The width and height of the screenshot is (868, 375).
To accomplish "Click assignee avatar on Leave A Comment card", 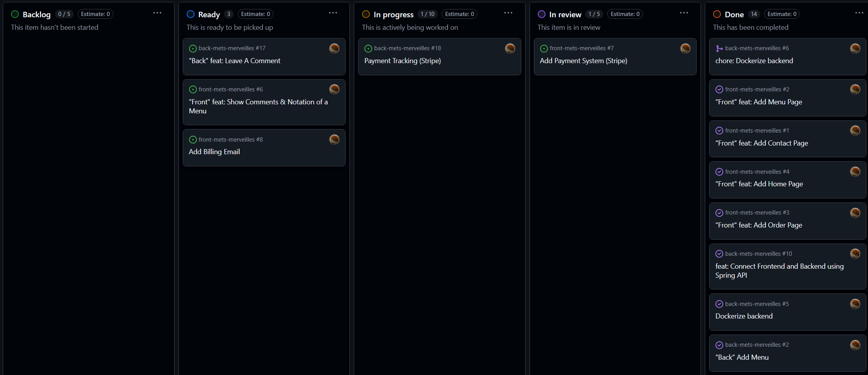I will pos(335,49).
